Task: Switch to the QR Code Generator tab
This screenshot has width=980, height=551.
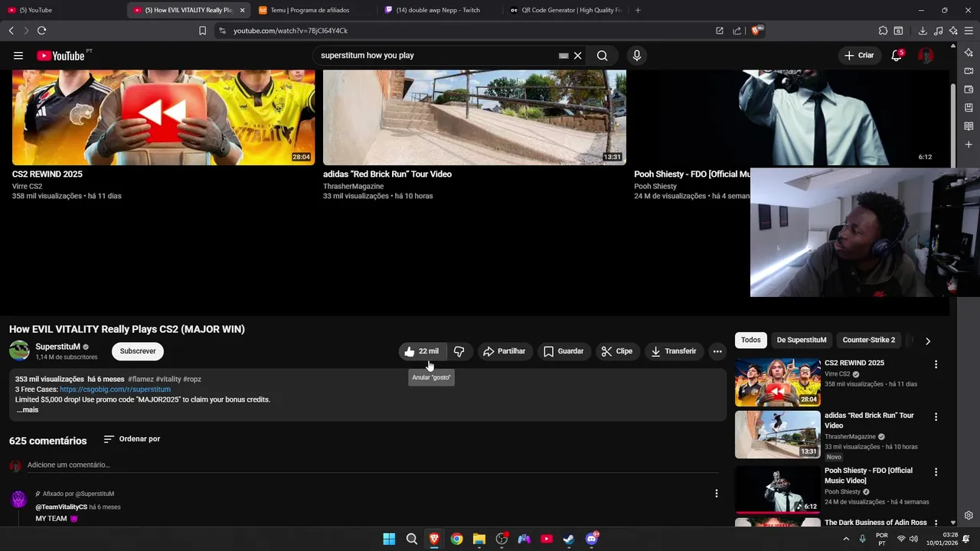Action: click(565, 10)
